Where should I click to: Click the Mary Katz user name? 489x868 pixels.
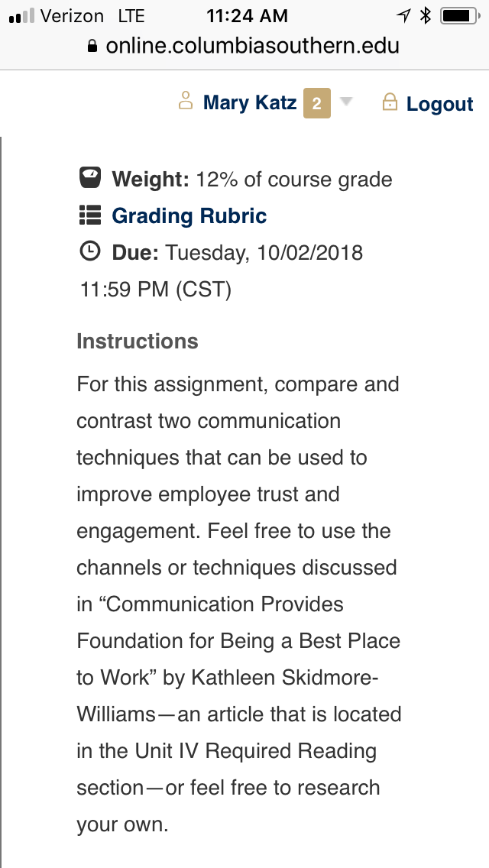(x=250, y=102)
